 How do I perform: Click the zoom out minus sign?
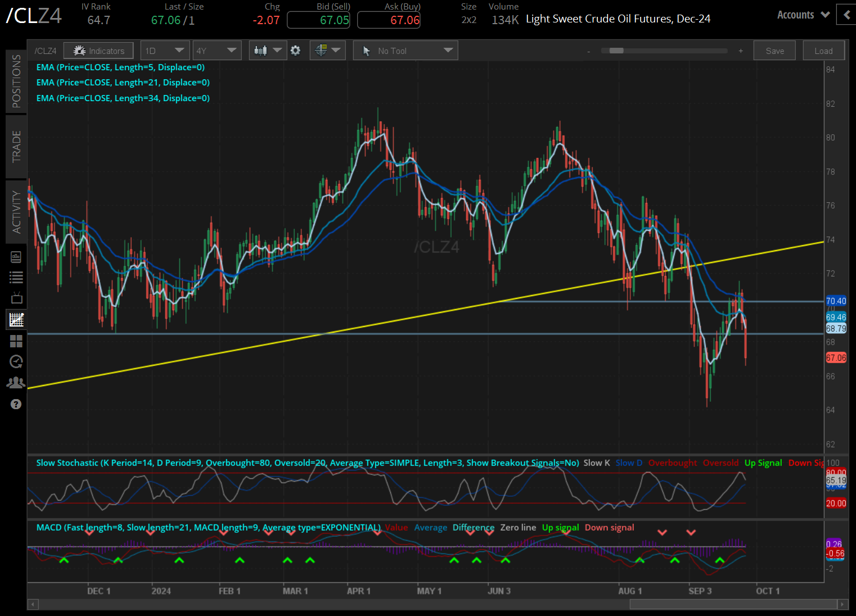click(589, 51)
